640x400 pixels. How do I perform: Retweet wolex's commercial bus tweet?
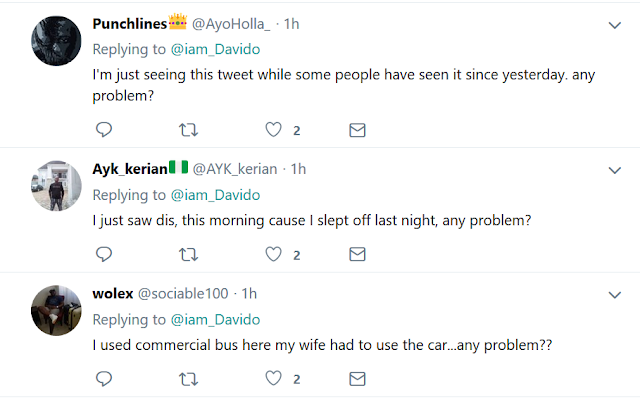coord(186,379)
